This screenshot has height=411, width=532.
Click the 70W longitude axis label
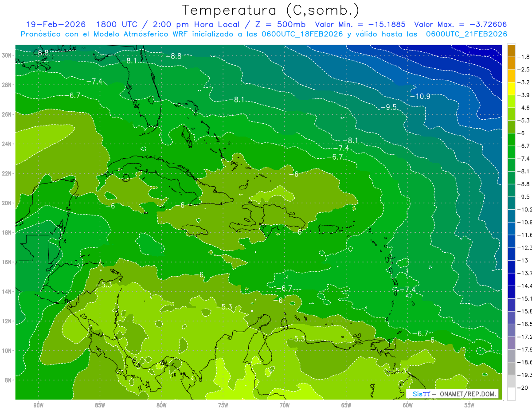(285, 405)
